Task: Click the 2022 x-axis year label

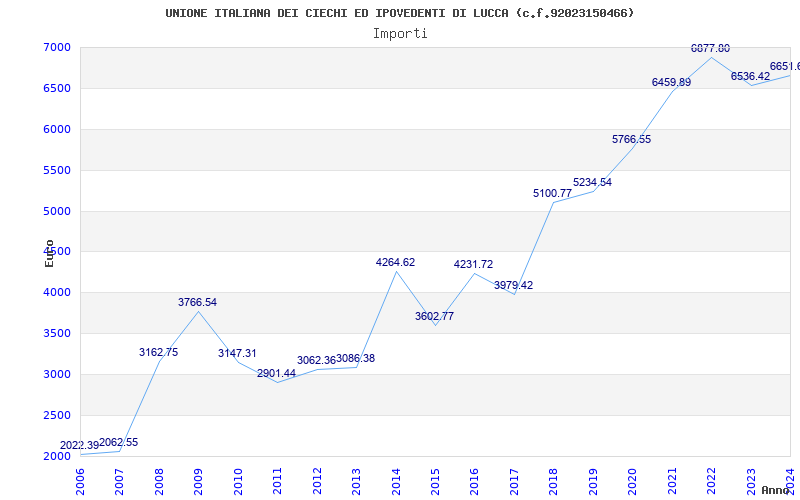Action: point(711,482)
